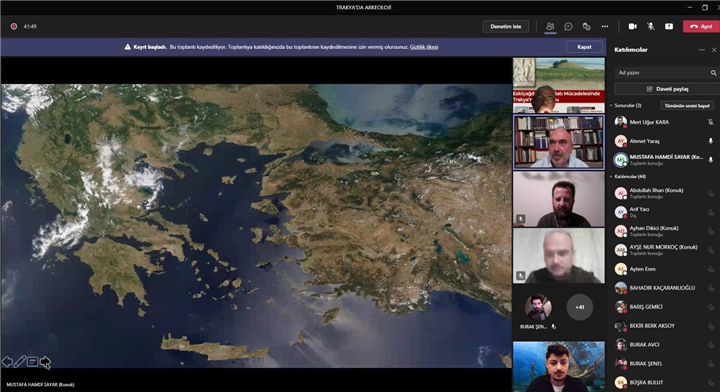720x392 pixels.
Task: Toggle the camera on or off
Action: click(x=632, y=27)
